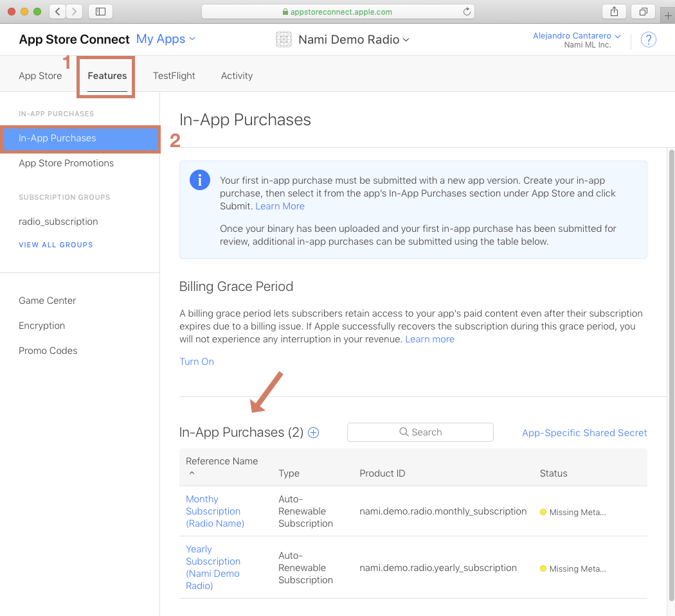Go to the Activity tab
This screenshot has height=616, width=675.
237,76
